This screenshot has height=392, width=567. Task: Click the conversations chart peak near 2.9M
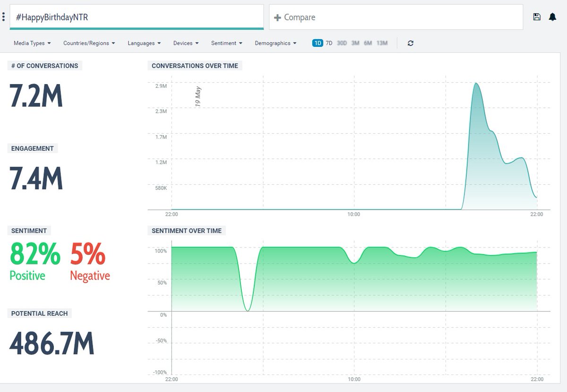click(476, 84)
